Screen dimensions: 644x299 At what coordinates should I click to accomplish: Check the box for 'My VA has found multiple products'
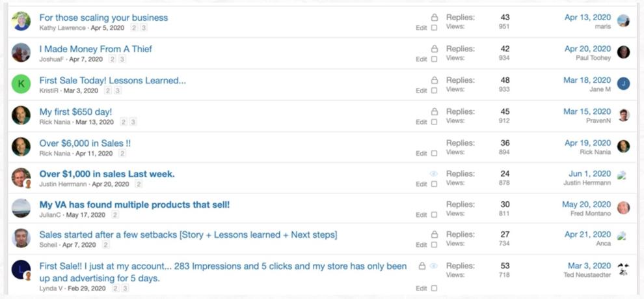434,215
